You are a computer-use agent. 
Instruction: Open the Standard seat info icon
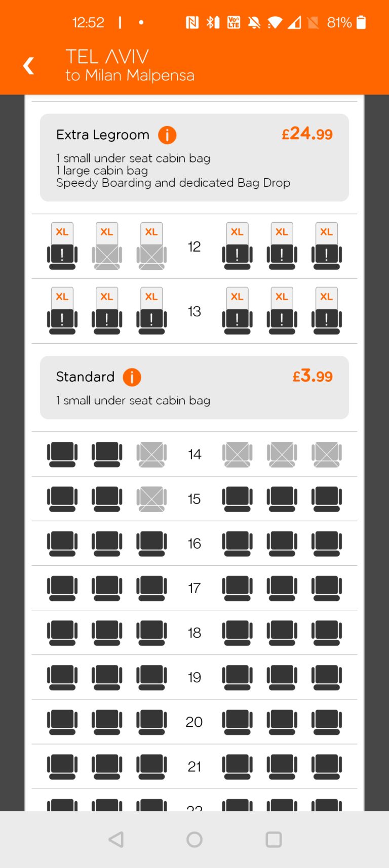tap(132, 377)
